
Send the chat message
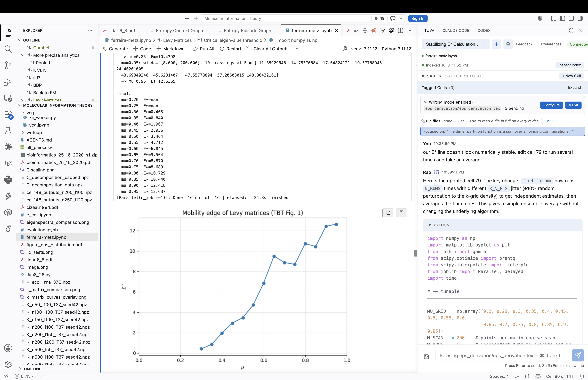point(578,355)
